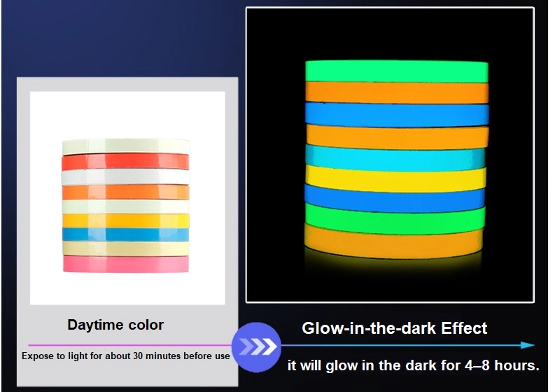Pick the pink tape roll in daytime stack
This screenshot has width=555, height=392.
(x=126, y=264)
